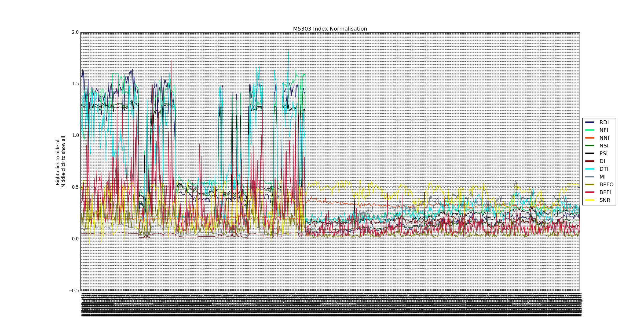The image size is (644, 323).
Task: Click the BPFO olive legend swatch
Action: coord(590,184)
